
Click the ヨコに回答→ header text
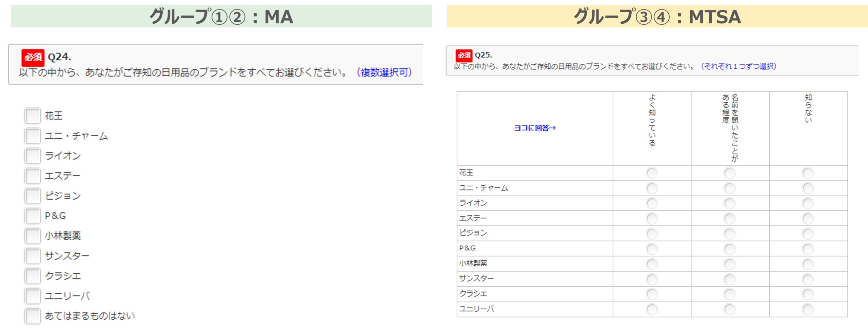[x=535, y=128]
